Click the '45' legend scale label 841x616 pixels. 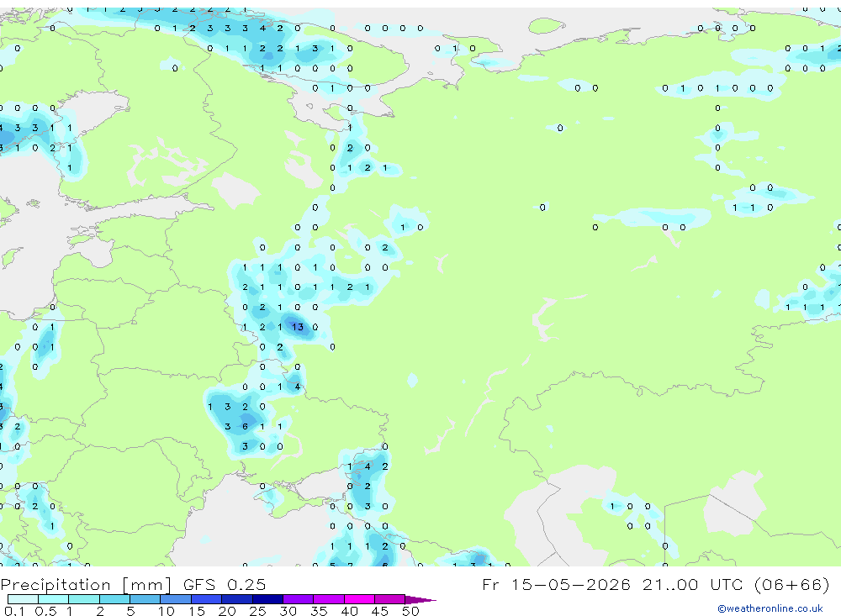380,611
